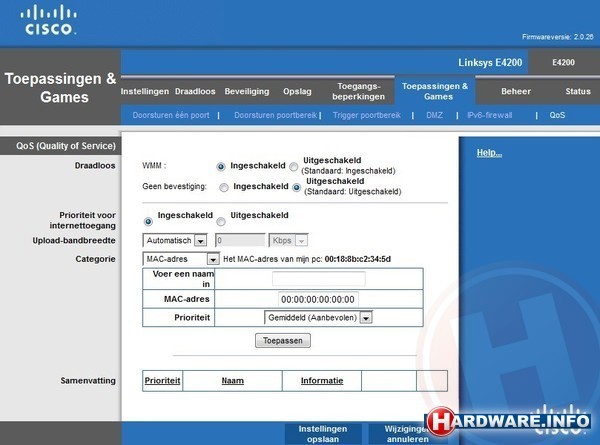Disable Prioriteit voor internettoegang via Uitgeschakeld
This screenshot has height=445, width=600.
[x=221, y=222]
